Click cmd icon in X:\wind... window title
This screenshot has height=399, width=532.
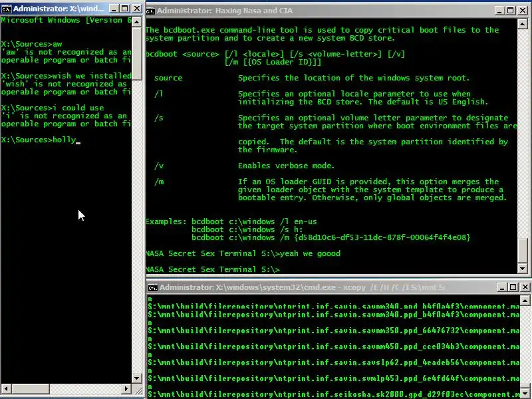(7, 9)
